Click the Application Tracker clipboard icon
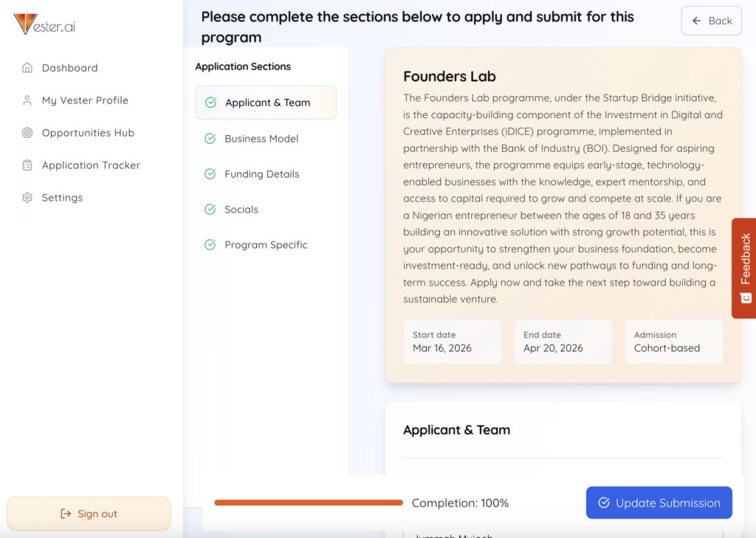 pyautogui.click(x=27, y=165)
